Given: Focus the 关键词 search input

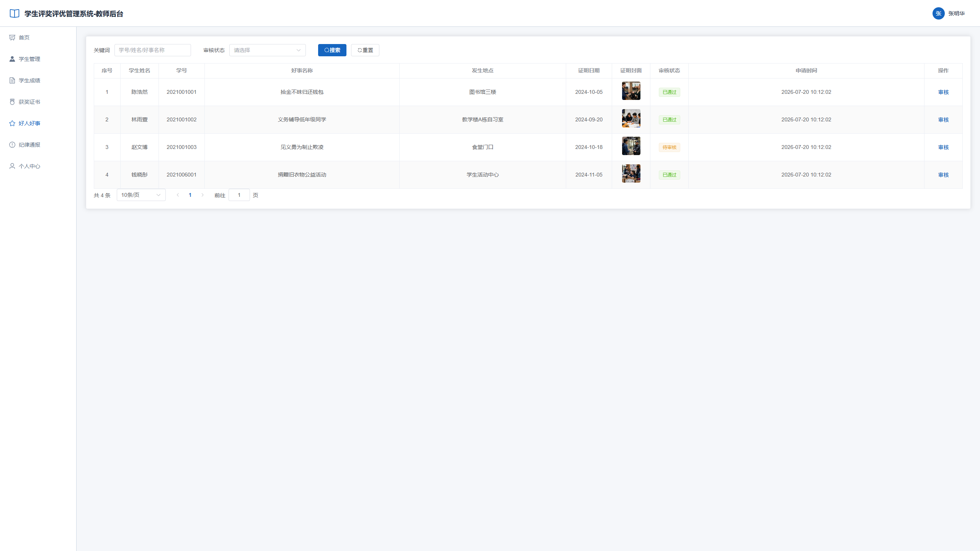Looking at the screenshot, I should [152, 50].
